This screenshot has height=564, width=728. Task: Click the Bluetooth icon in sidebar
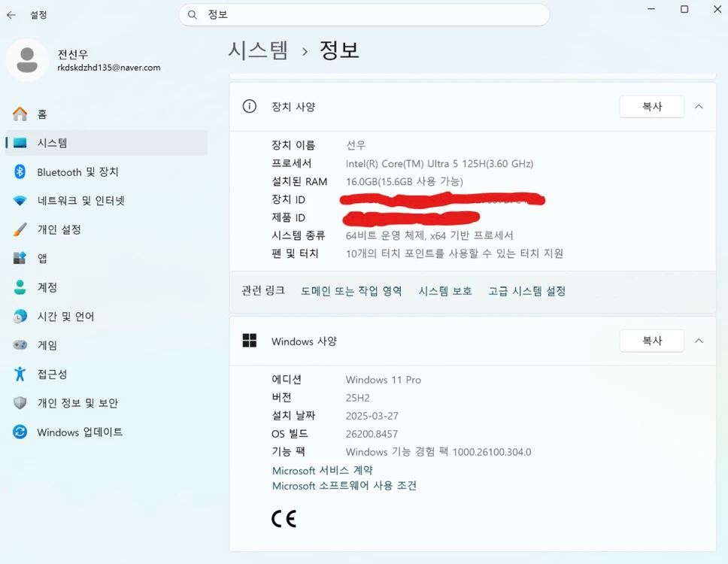pyautogui.click(x=20, y=171)
